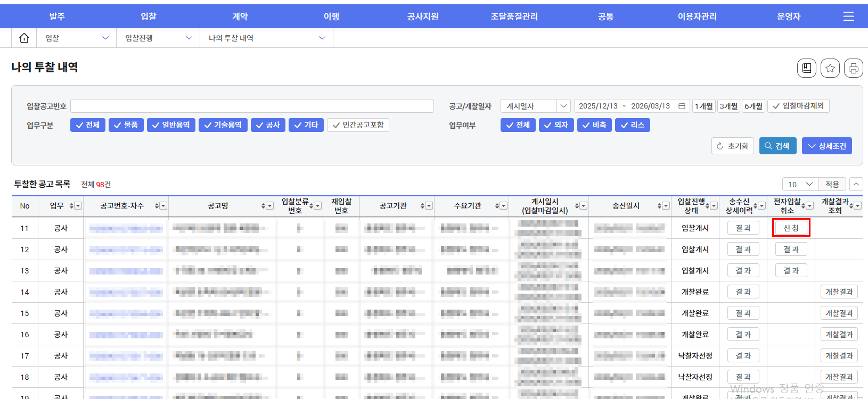The height and width of the screenshot is (399, 868).
Task: Toggle the 비축 checkbox
Action: point(594,125)
